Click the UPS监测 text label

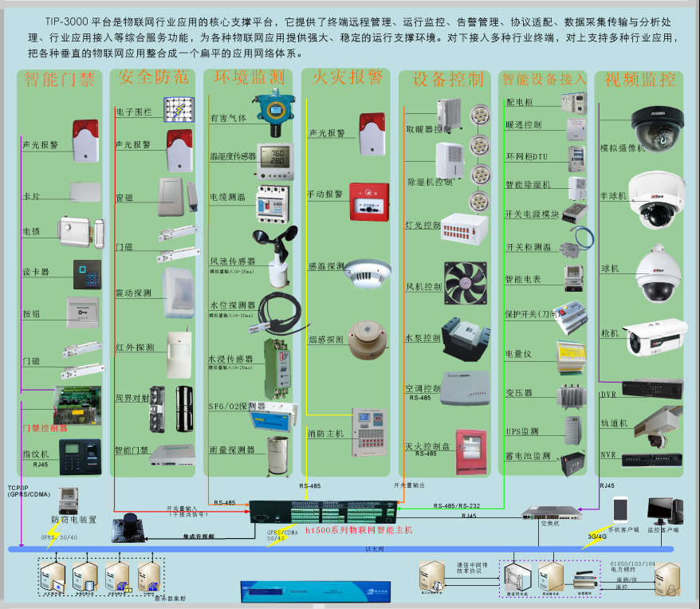pyautogui.click(x=522, y=431)
